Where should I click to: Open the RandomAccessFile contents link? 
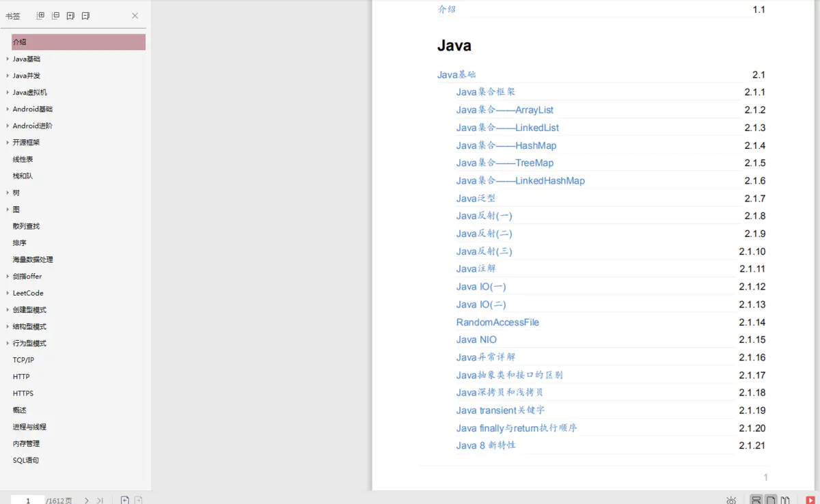click(497, 322)
